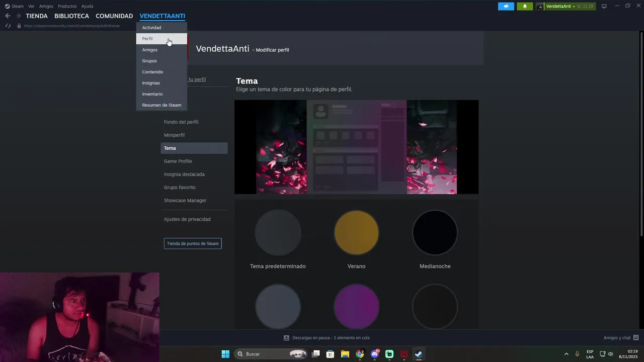Open the Amigos menu in the menu bar
Screen dimensions: 644x362
[46, 6]
